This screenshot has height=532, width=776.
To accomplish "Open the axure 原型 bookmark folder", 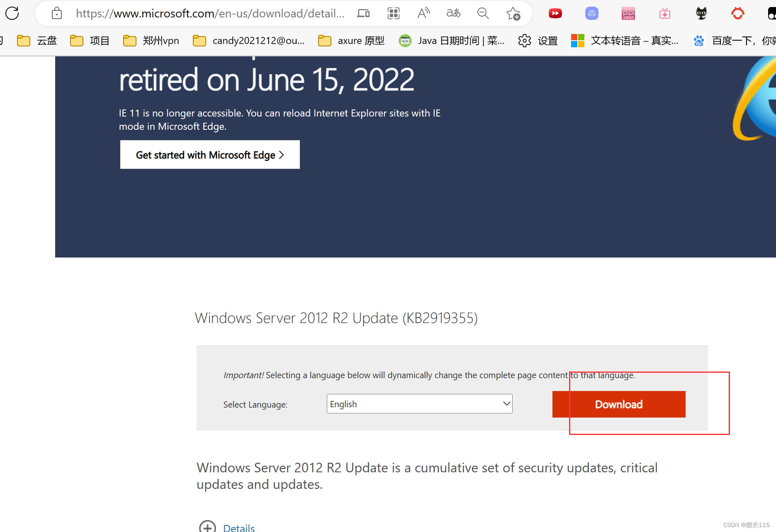I will (351, 41).
